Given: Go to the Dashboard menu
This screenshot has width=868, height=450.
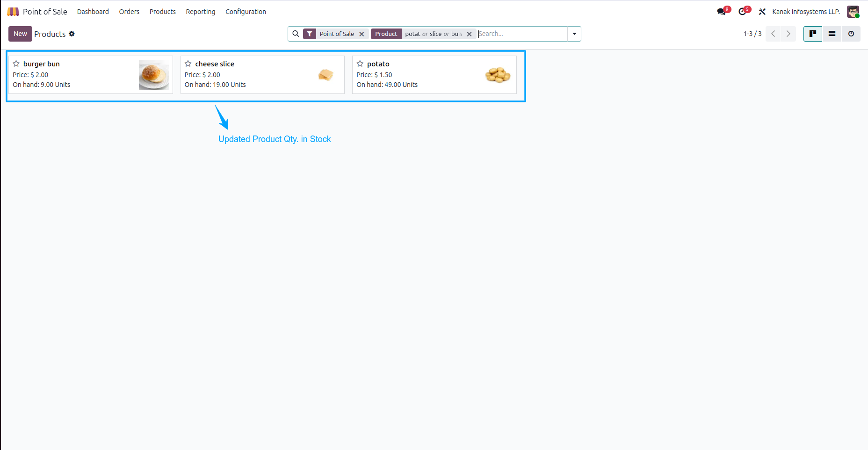Looking at the screenshot, I should [93, 12].
